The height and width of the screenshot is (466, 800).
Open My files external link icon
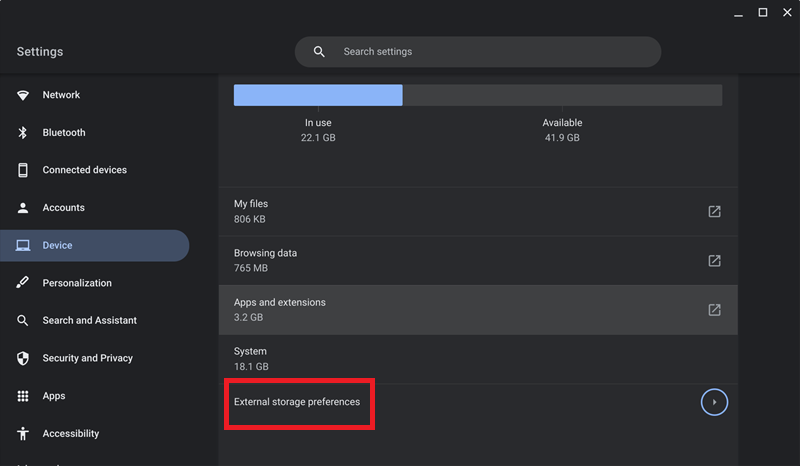714,211
